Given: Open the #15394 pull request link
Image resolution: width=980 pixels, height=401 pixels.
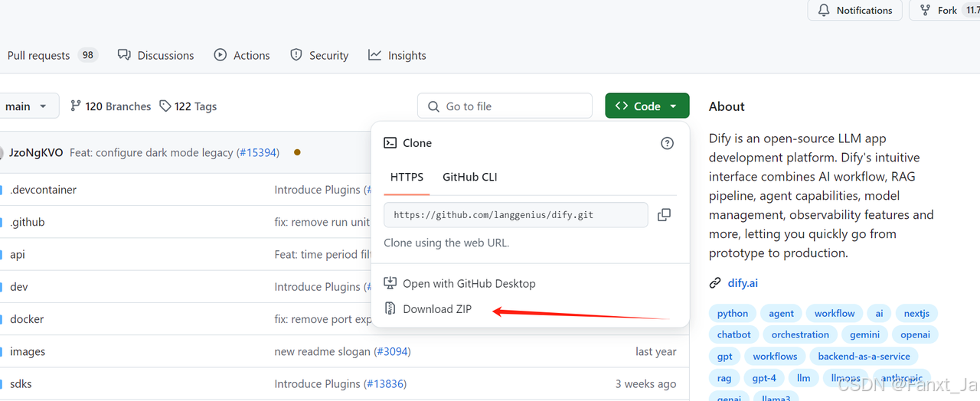Looking at the screenshot, I should click(257, 152).
